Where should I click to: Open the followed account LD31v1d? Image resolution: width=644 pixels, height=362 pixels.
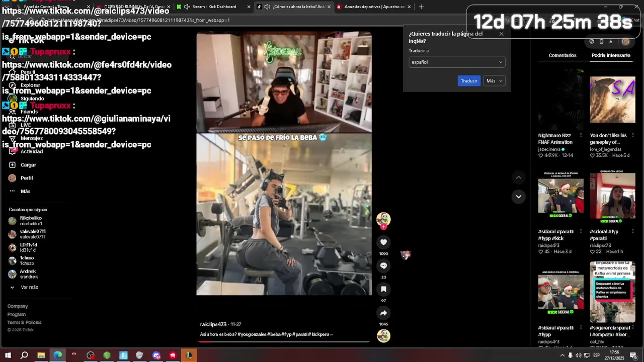[23, 247]
